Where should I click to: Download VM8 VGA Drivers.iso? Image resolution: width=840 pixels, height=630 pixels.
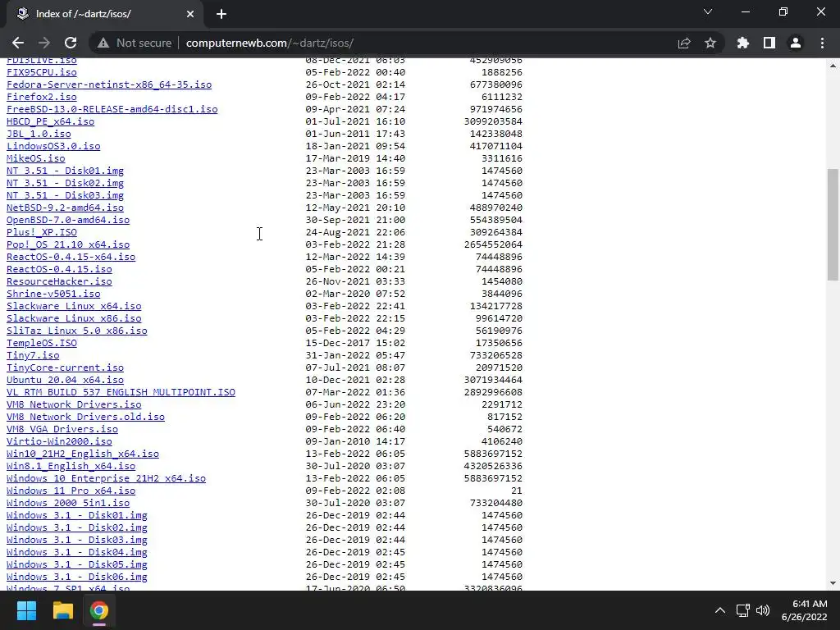coord(62,430)
